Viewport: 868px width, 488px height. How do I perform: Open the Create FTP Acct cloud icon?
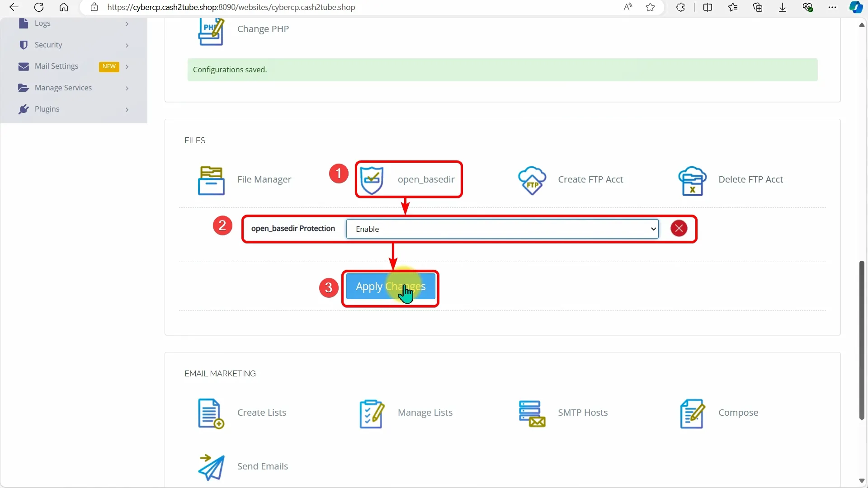point(532,180)
